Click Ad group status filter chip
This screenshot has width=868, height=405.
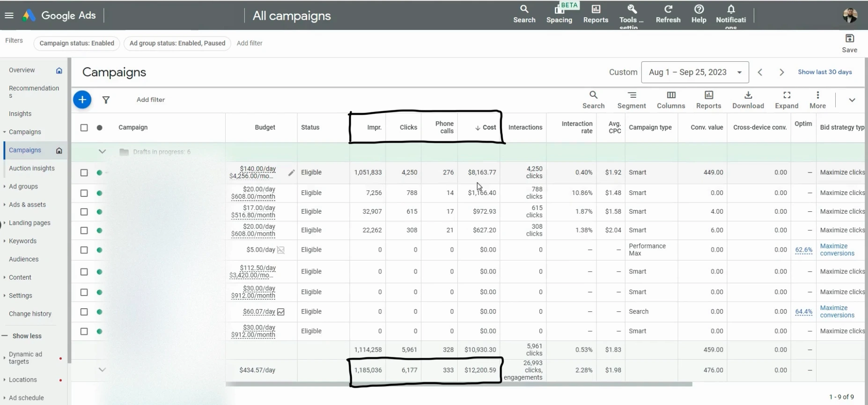177,43
